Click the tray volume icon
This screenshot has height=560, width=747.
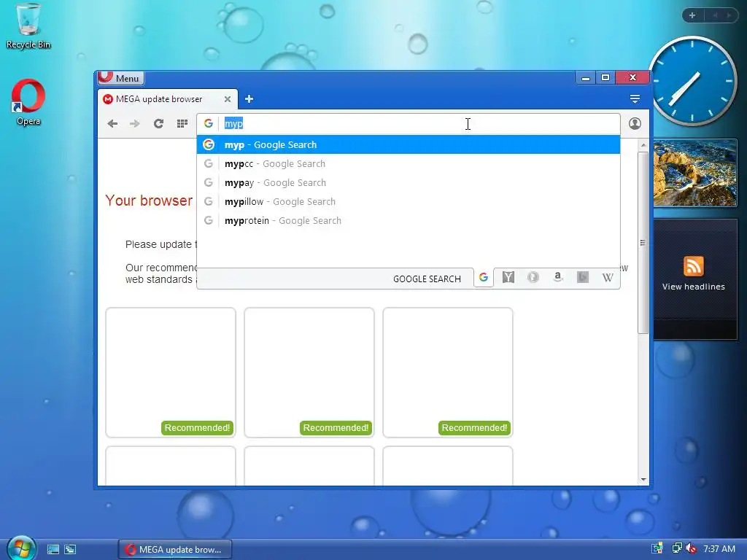(x=692, y=548)
